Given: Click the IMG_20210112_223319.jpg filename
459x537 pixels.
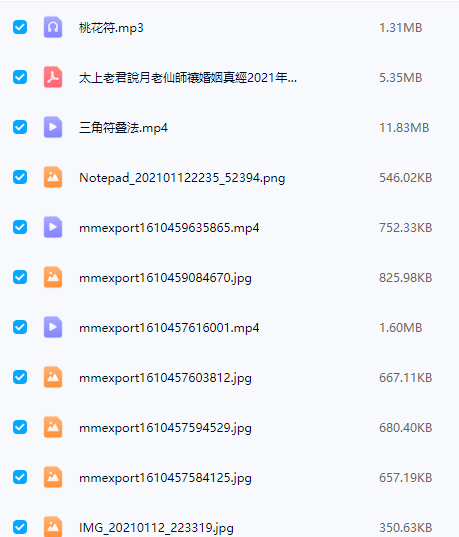Looking at the screenshot, I should click(x=156, y=528).
